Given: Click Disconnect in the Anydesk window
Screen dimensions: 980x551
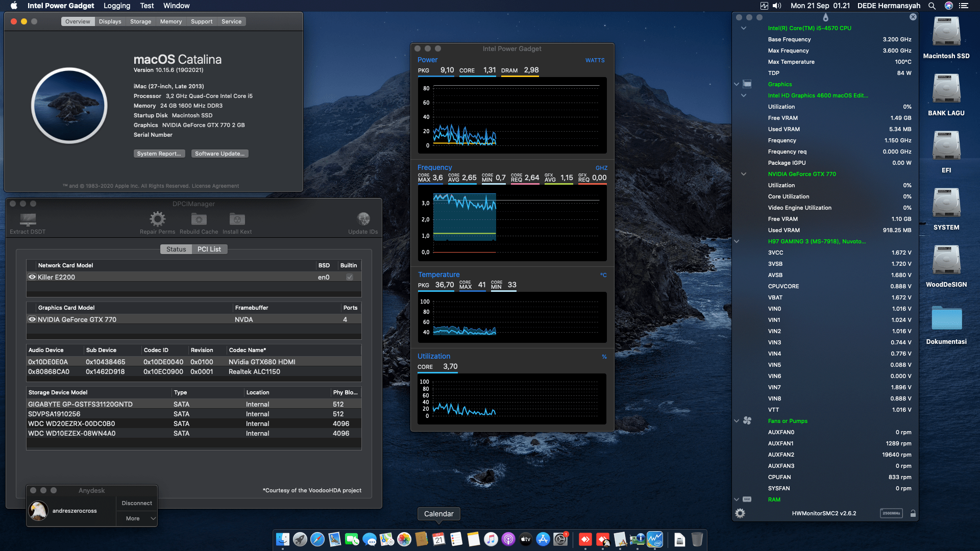Looking at the screenshot, I should pos(136,503).
